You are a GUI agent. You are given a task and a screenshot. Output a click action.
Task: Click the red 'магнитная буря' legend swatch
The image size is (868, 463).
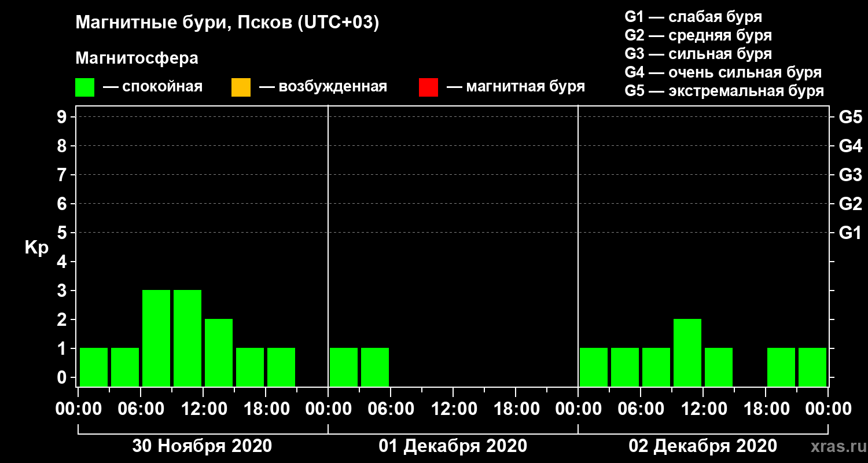point(428,87)
